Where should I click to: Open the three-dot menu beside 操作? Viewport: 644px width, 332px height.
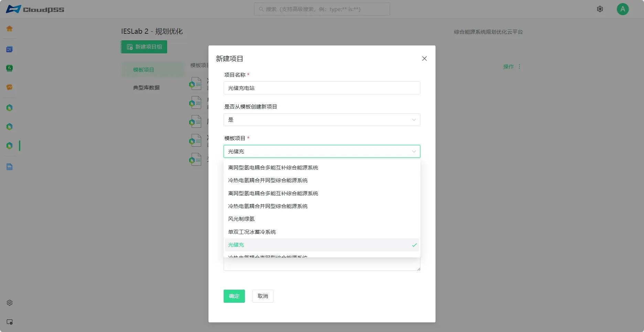519,66
